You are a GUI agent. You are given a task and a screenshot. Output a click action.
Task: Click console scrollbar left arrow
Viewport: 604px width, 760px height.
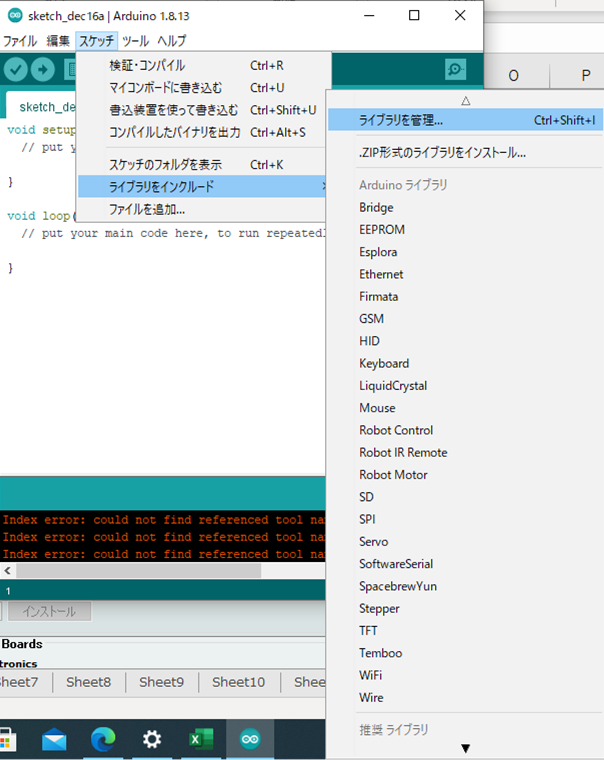tap(7, 571)
